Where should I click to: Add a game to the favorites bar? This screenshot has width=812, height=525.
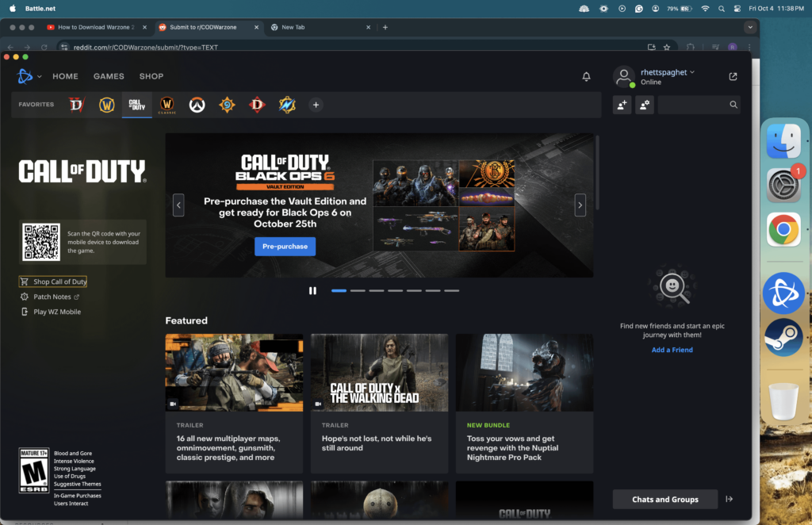point(316,105)
